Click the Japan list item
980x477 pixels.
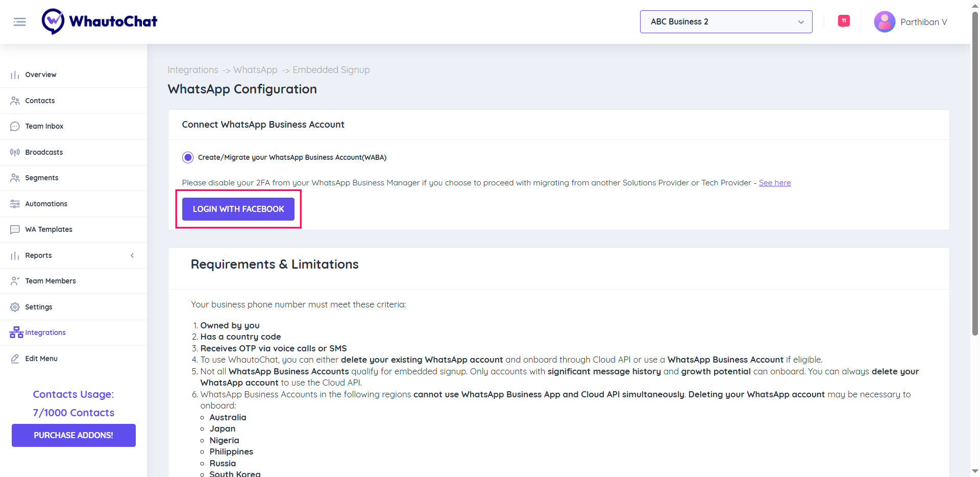click(223, 429)
